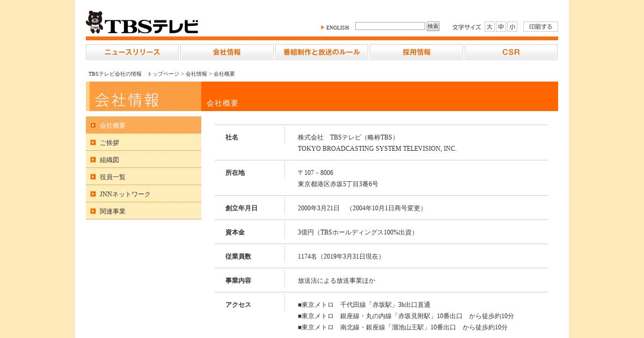Click the TBSテレビ会社の情報 breadcrumb text

(115, 74)
